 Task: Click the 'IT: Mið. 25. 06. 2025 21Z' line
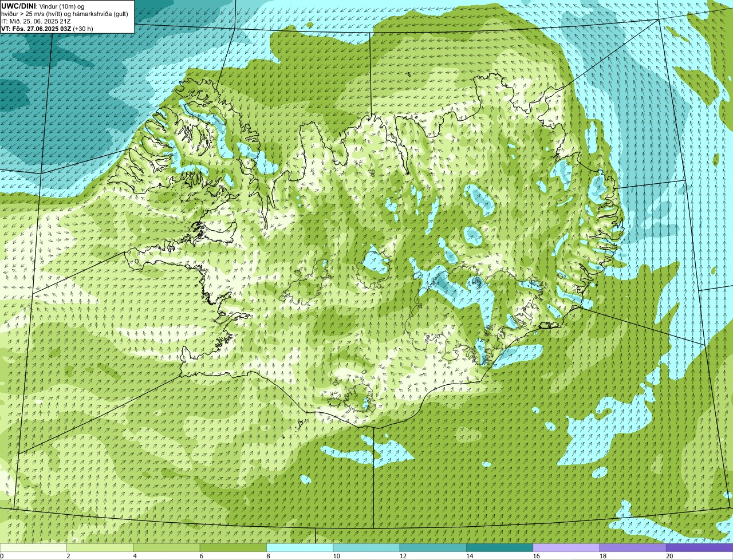pos(36,21)
